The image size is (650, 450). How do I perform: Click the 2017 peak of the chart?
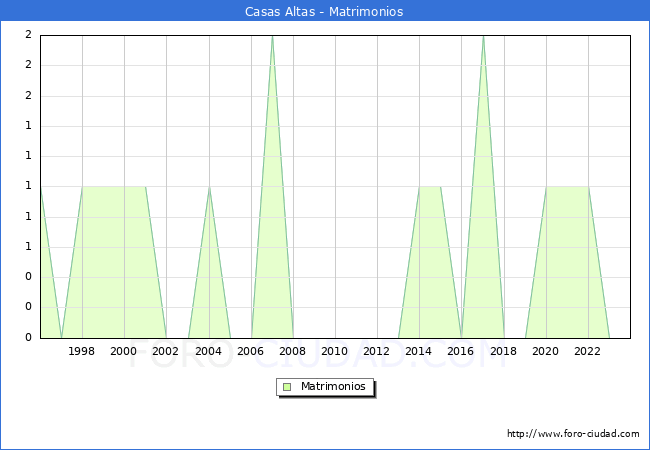(483, 36)
